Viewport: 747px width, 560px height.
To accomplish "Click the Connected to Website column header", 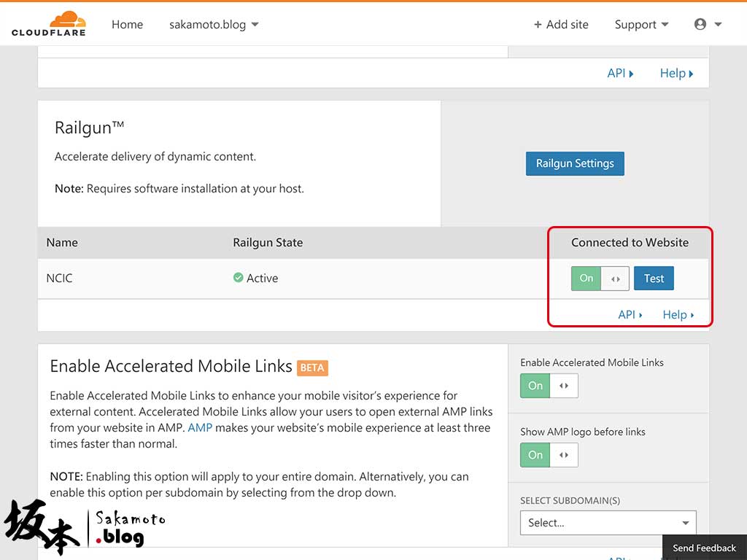I will pyautogui.click(x=630, y=242).
